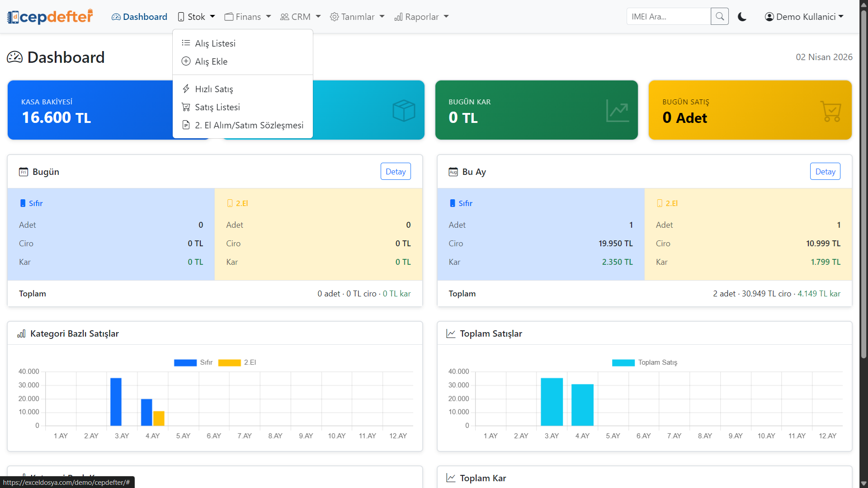Click the trend chart icon on Bugün Kar card
Screen dimensions: 868x488
click(x=617, y=111)
